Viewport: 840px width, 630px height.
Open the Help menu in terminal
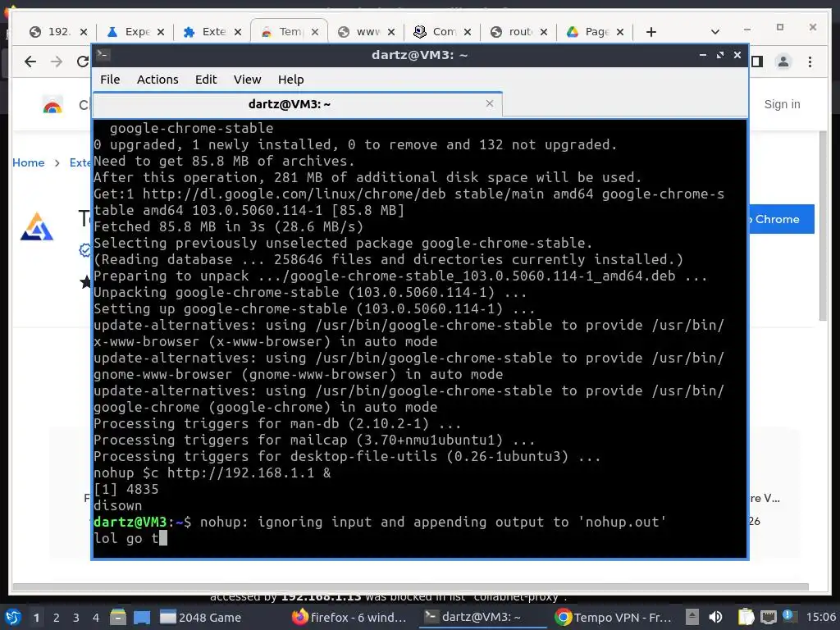click(x=291, y=80)
